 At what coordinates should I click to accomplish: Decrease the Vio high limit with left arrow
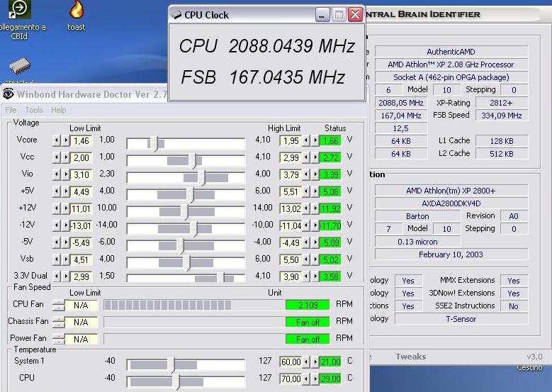click(306, 174)
